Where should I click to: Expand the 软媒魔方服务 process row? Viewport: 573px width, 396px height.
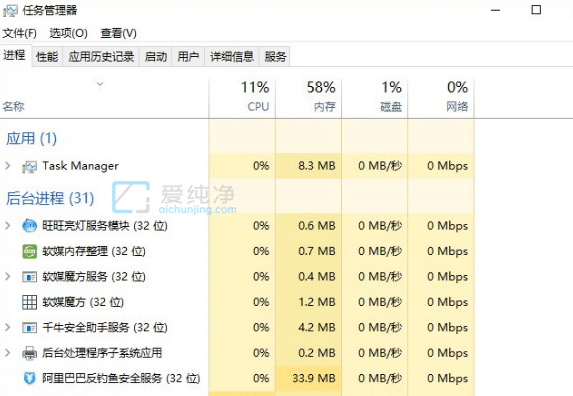pos(8,277)
